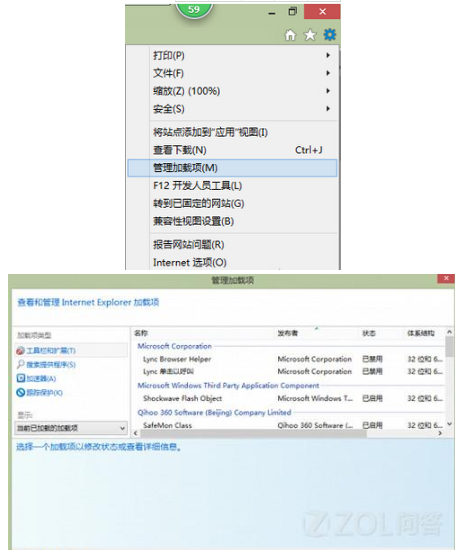This screenshot has height=550, width=455.
Task: Select 工具栏和扩展(T) add-on type
Action: (71, 350)
